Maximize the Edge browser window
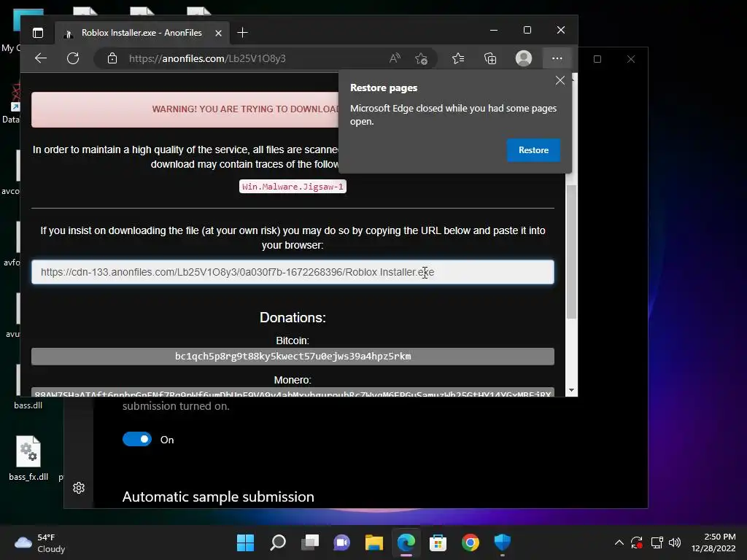This screenshot has height=560, width=747. click(527, 30)
